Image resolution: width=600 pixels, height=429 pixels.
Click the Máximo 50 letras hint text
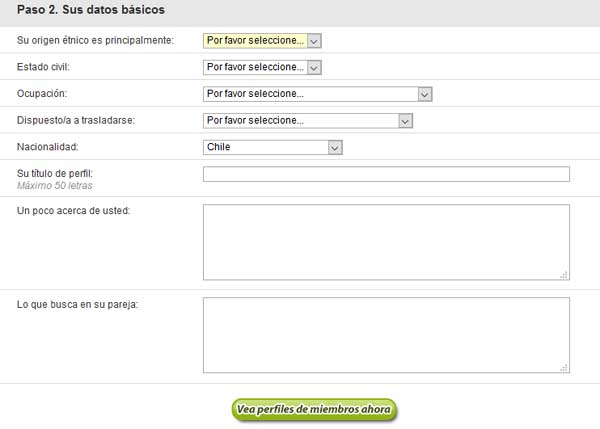coord(55,186)
